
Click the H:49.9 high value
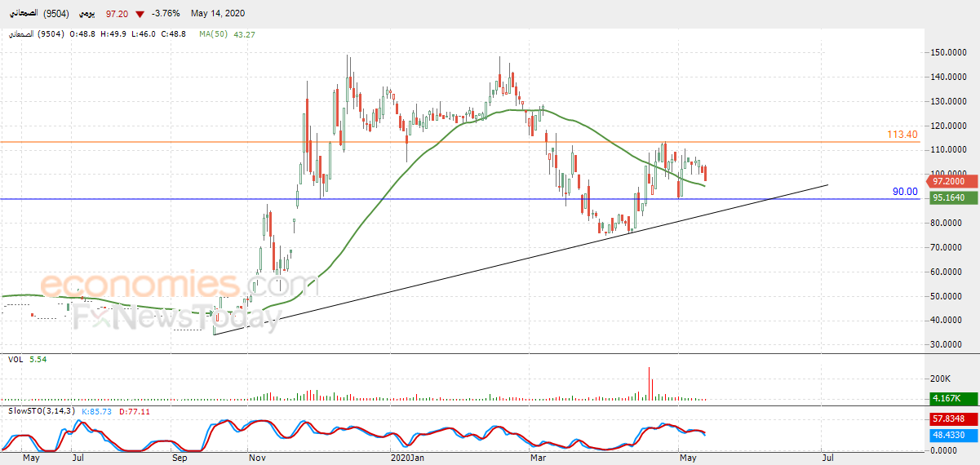coord(115,34)
